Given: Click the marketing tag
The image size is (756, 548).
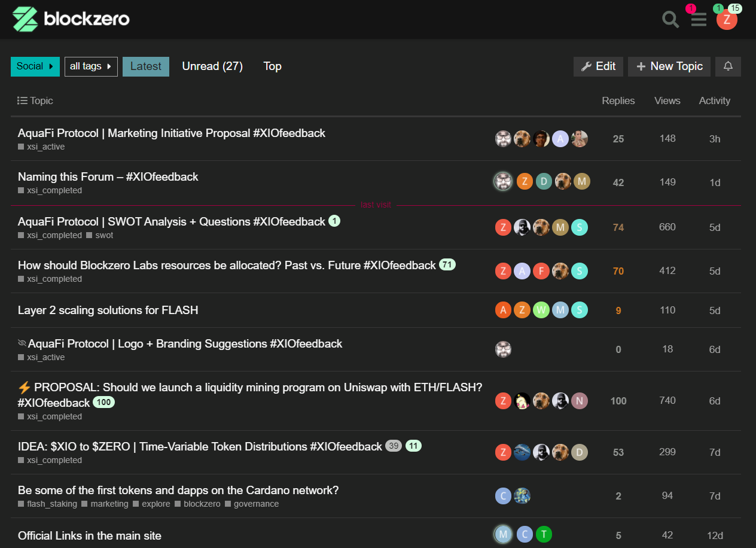Looking at the screenshot, I should pos(105,504).
